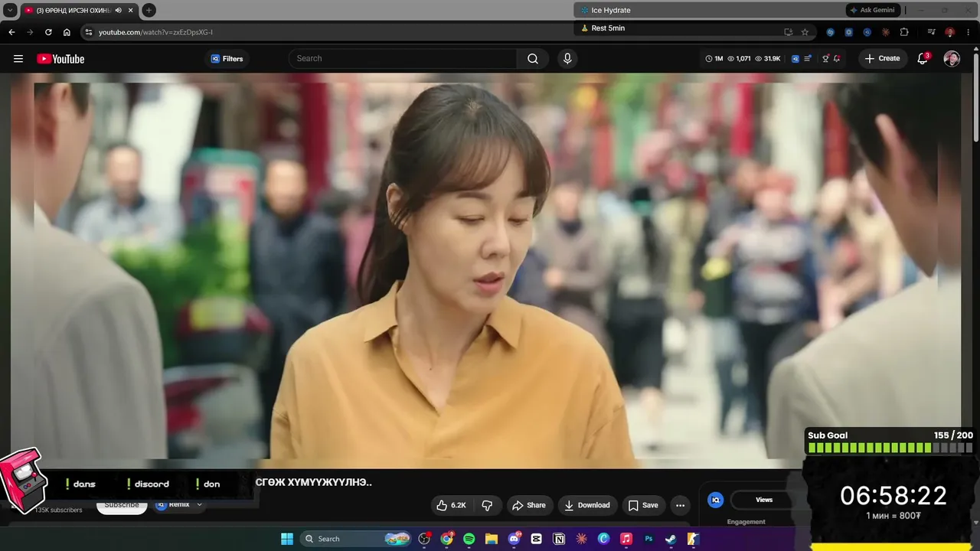Open the account avatar menu
980x551 pixels.
click(x=952, y=59)
